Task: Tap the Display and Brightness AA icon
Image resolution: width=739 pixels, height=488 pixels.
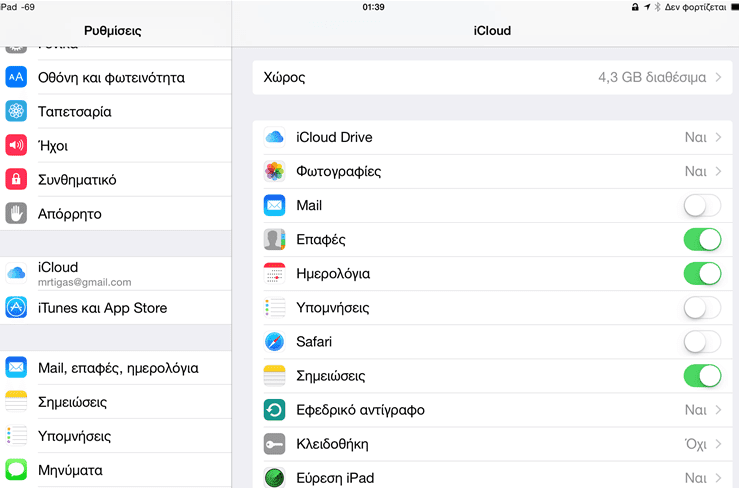Action: point(16,77)
